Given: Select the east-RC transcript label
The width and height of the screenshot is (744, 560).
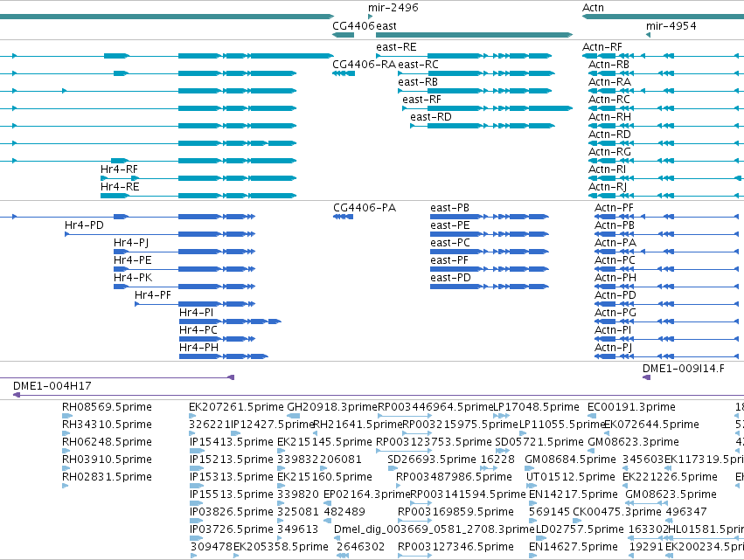Looking at the screenshot, I should pos(418,65).
